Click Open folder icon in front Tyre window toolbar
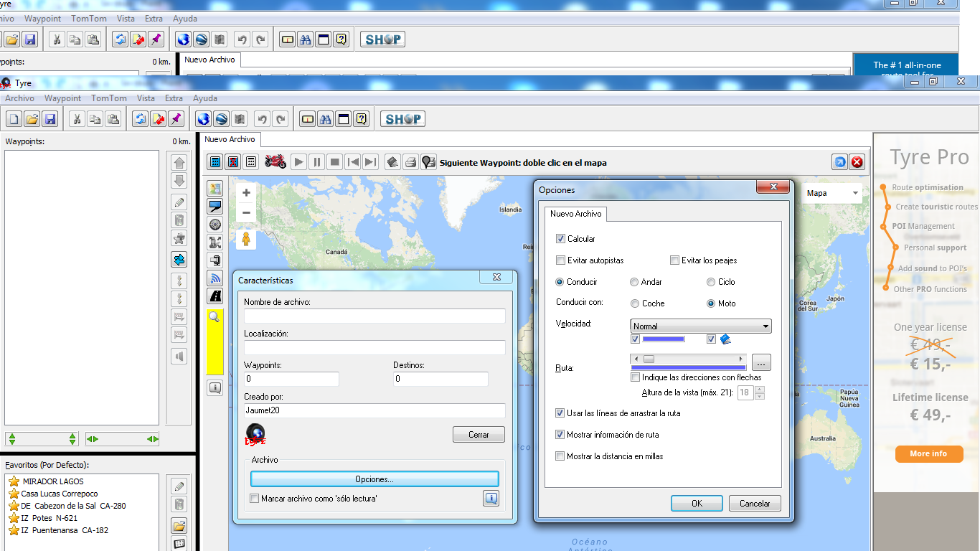This screenshot has height=551, width=980. point(32,119)
